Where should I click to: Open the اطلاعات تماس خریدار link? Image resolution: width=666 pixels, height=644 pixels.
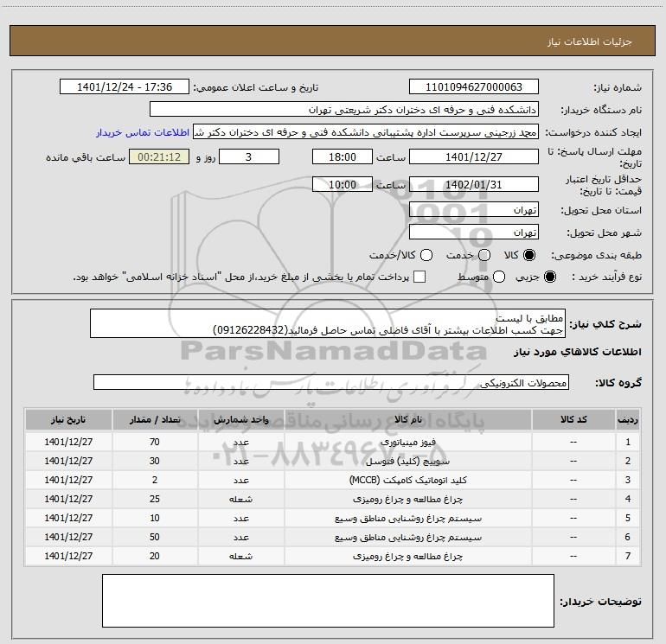pyautogui.click(x=143, y=132)
